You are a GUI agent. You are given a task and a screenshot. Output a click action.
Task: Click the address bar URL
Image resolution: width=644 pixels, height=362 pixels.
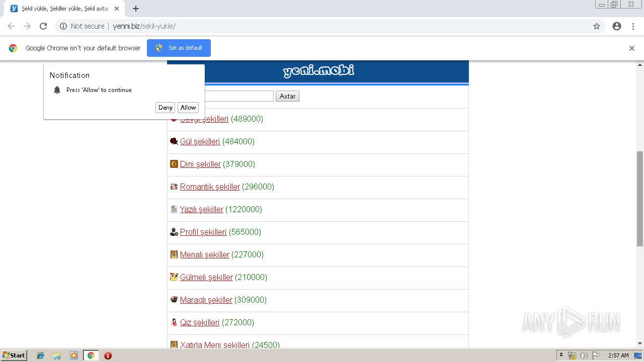pyautogui.click(x=144, y=26)
